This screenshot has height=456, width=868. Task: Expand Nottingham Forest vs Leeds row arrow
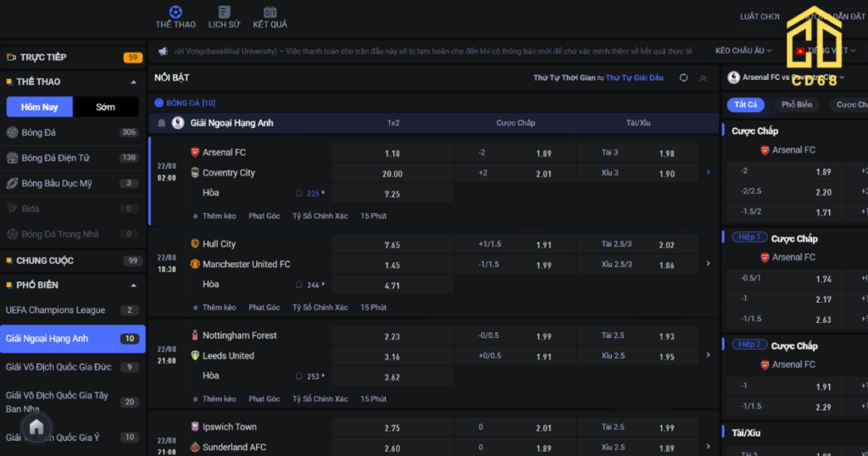tap(708, 355)
